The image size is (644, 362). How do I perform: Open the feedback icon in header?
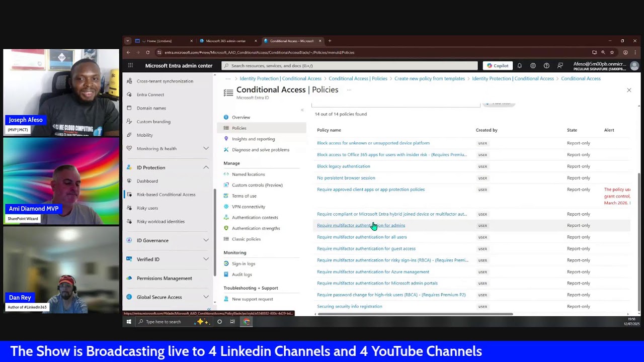(560, 65)
